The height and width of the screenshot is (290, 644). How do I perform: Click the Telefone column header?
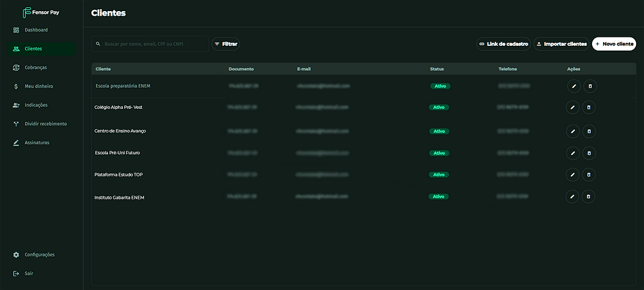[507, 69]
